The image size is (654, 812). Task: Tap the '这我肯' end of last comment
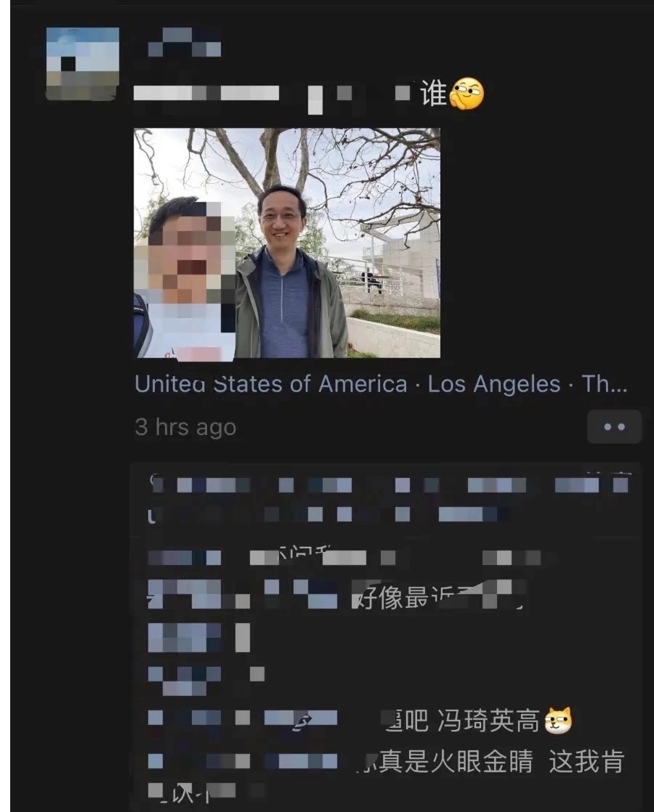(586, 761)
